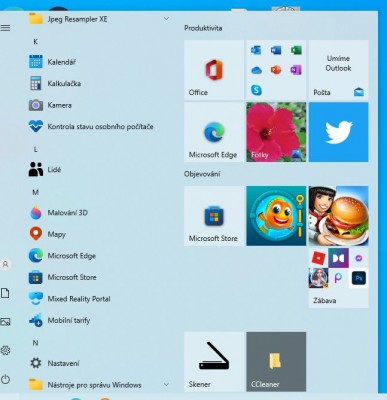
Task: Open the Power button menu
Action: click(6, 379)
